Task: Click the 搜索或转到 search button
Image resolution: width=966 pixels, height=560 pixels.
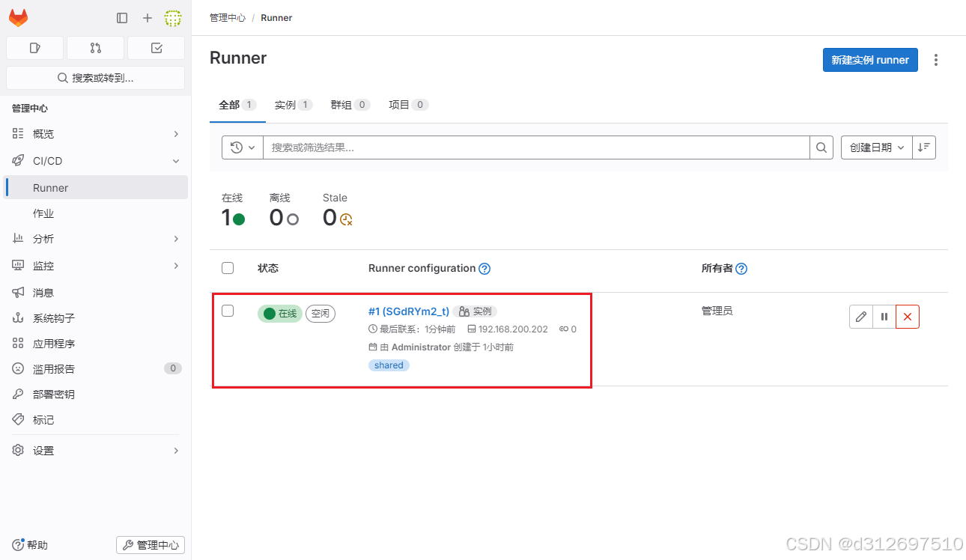Action: point(96,78)
